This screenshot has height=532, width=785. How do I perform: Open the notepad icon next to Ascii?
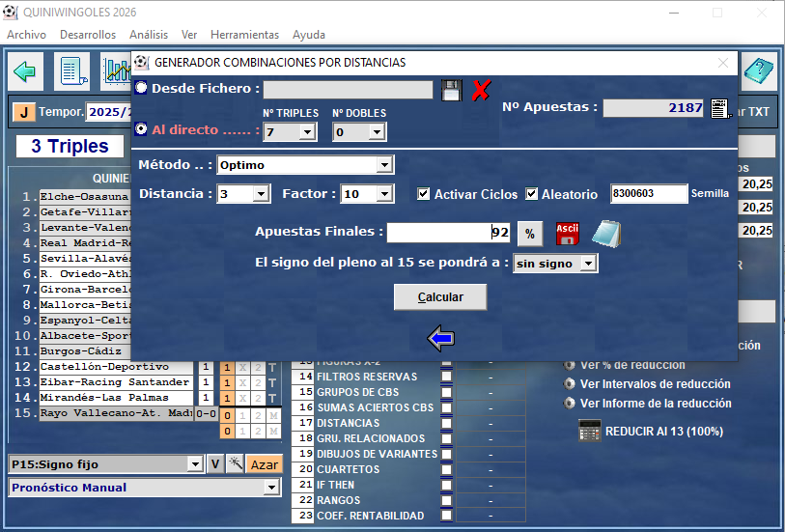click(606, 234)
